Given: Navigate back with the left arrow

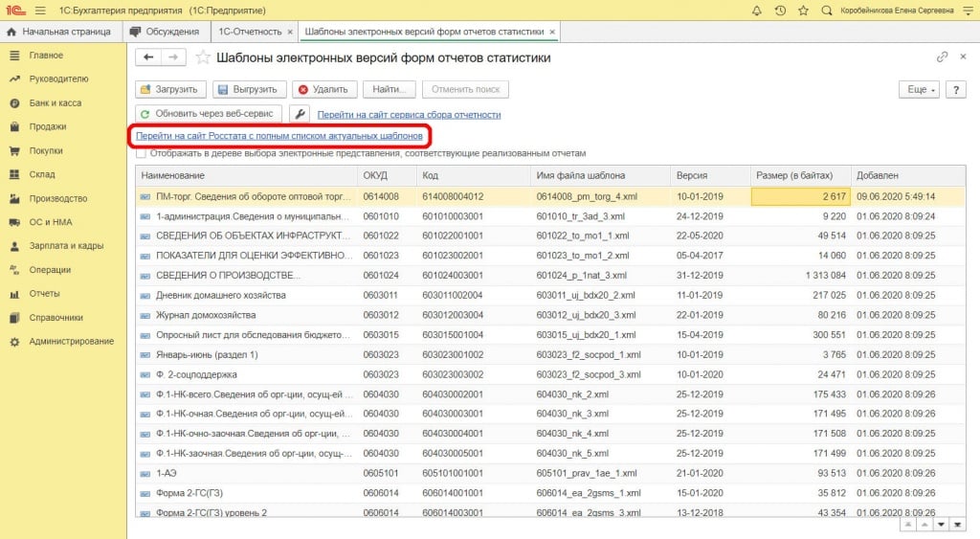Looking at the screenshot, I should [148, 57].
